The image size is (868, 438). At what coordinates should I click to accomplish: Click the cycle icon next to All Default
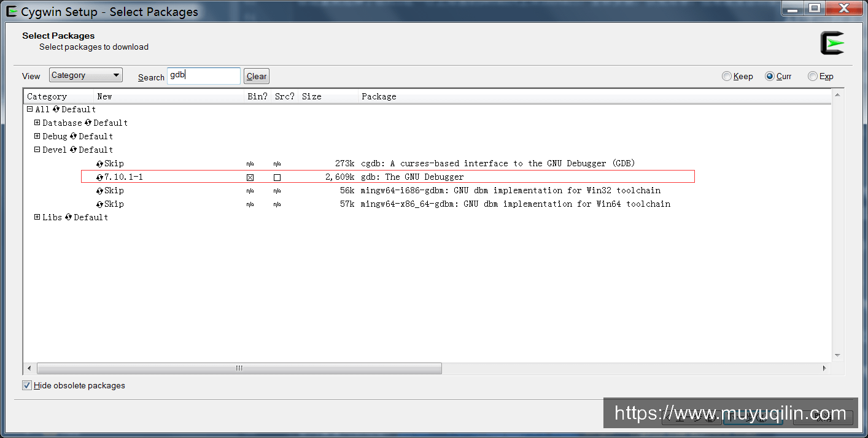tap(56, 109)
